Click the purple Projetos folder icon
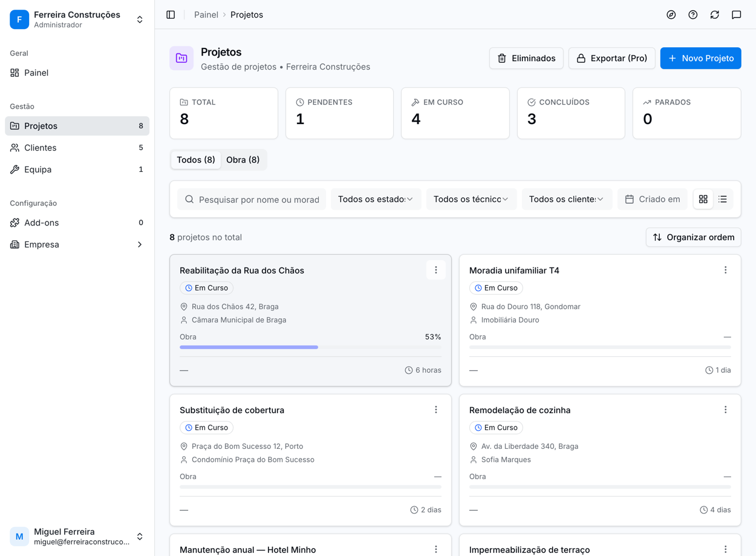 [181, 58]
